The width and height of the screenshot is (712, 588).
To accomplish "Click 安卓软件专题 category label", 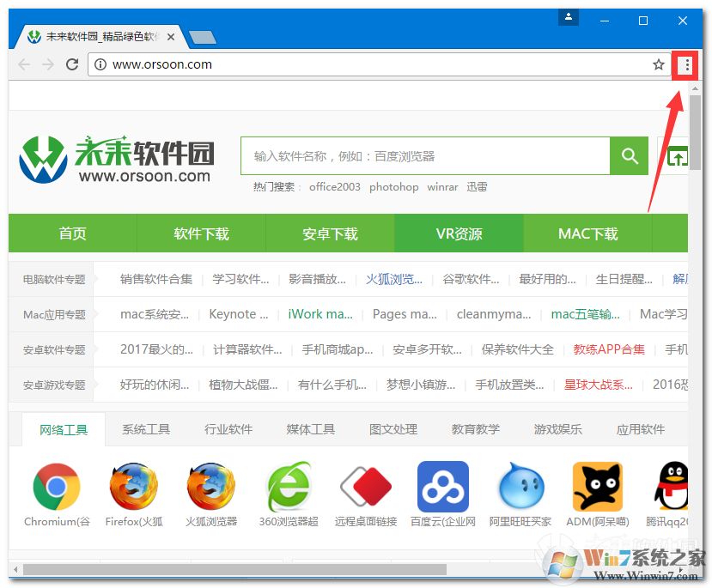I will click(54, 350).
